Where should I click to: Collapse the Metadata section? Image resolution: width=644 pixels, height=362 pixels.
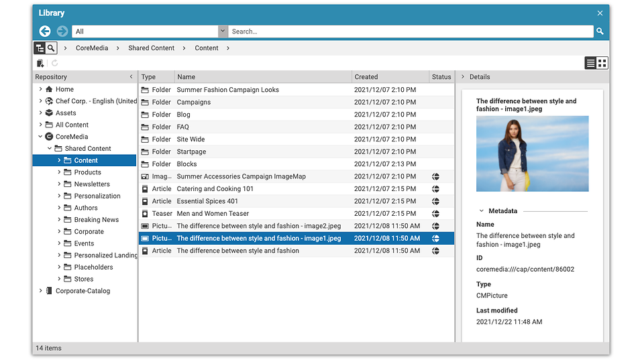(482, 211)
